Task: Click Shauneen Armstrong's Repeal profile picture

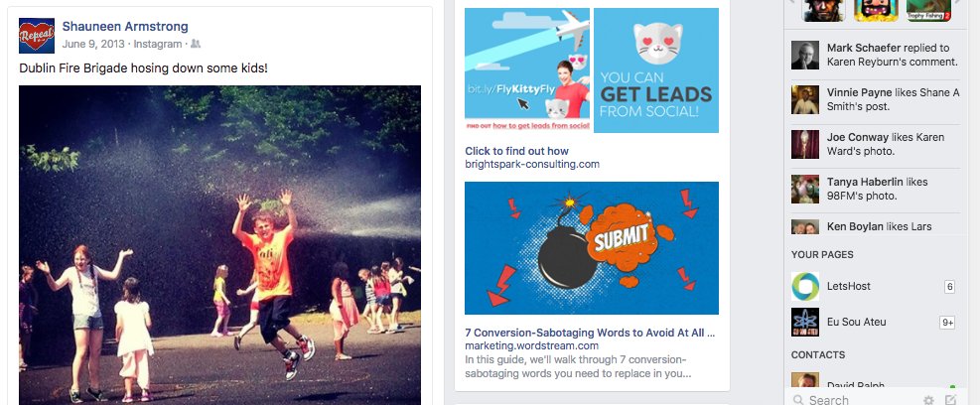Action: tap(37, 36)
